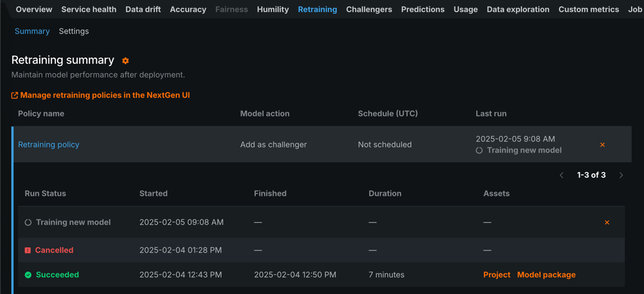Click the red Cancelled status icon
Viewport: 644px width, 294px height.
[x=28, y=250]
